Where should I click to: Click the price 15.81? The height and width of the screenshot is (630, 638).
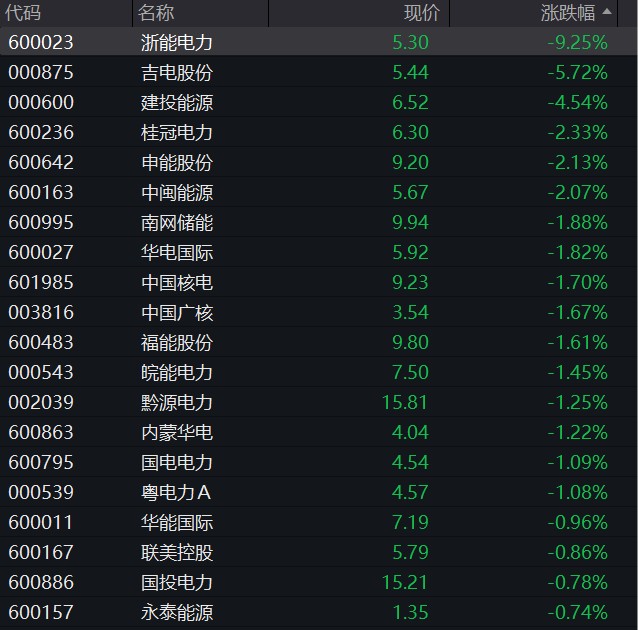pyautogui.click(x=405, y=402)
